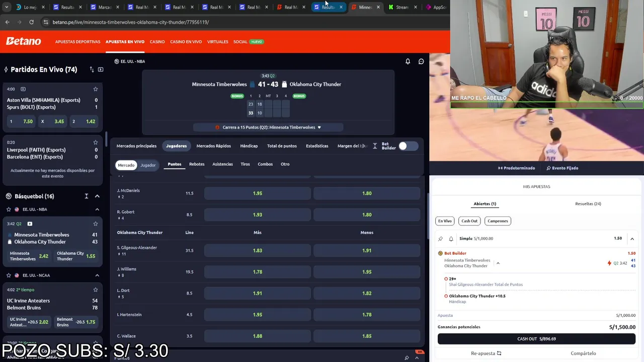The image size is (644, 362).
Task: Select the Tiros sub-tab
Action: click(245, 164)
